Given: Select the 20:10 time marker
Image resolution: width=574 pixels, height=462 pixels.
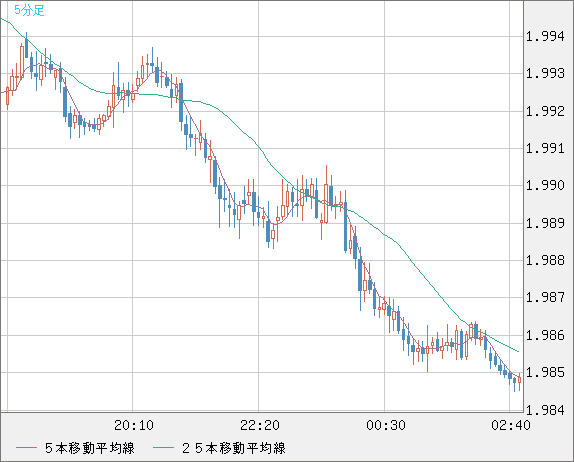Looking at the screenshot, I should click(x=134, y=425).
